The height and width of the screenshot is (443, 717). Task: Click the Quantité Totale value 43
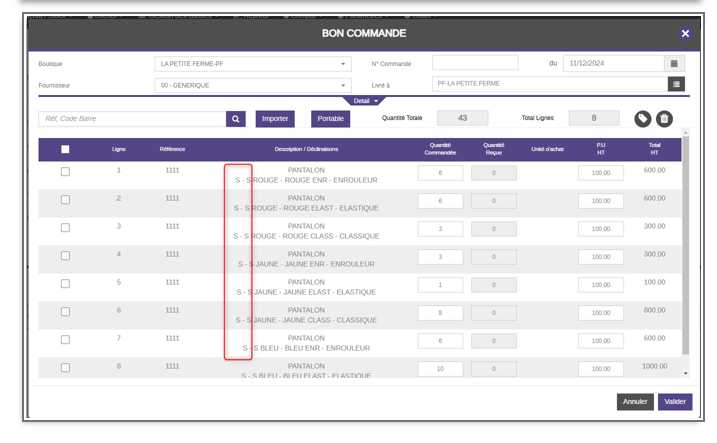click(x=463, y=118)
